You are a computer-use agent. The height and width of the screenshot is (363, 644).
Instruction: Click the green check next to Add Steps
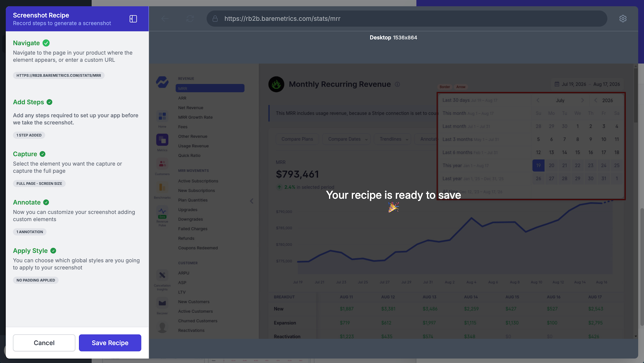point(50,102)
